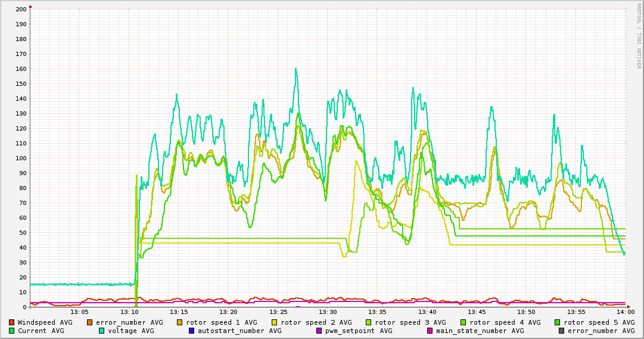Click the red Windspeed AVG legend swatch
This screenshot has width=644, height=339.
(11, 322)
